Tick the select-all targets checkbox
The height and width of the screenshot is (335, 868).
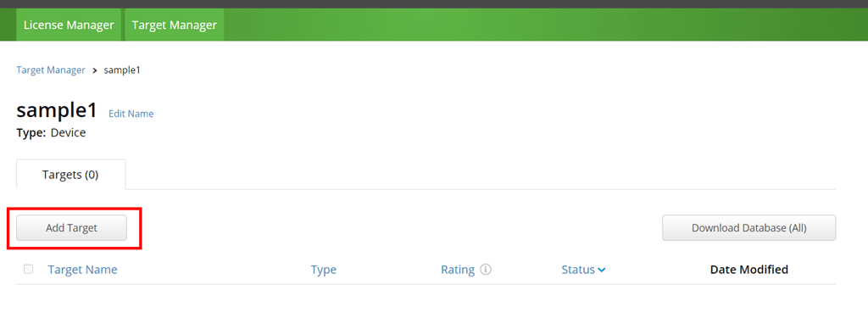tap(28, 269)
